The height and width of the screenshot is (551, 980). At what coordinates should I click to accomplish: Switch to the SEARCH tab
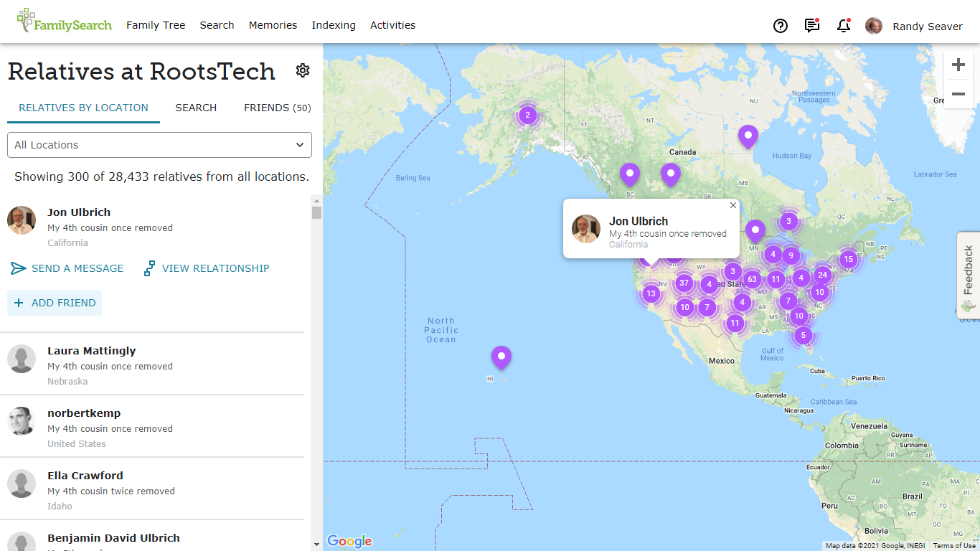(x=196, y=108)
